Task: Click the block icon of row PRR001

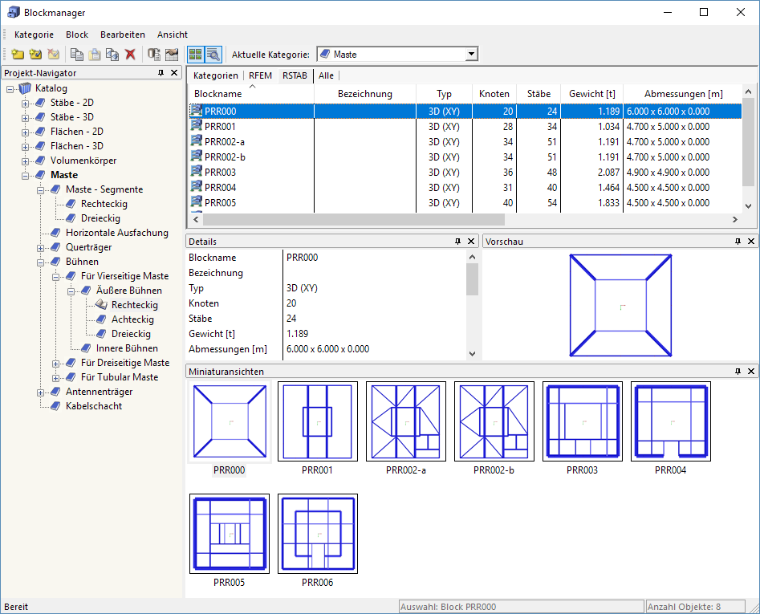Action: [x=196, y=126]
